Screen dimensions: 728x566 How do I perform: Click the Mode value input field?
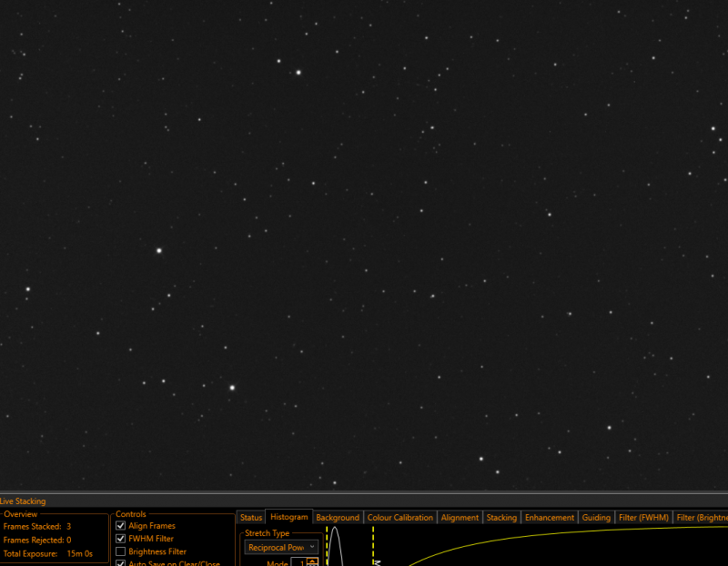[x=299, y=562]
